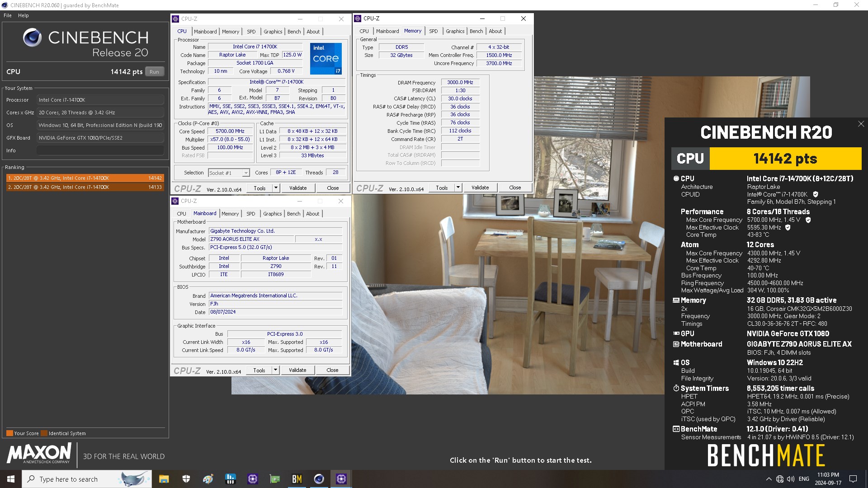Open Windows Security from the taskbar

[x=186, y=479]
